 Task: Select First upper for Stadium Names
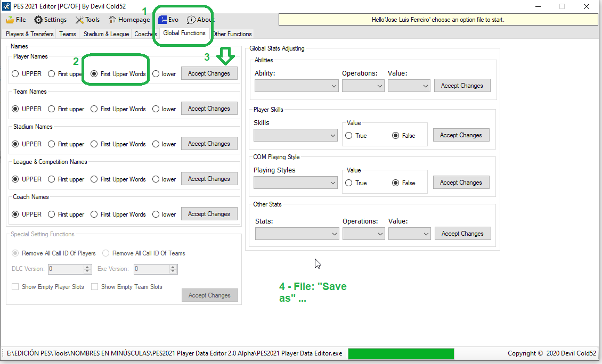tap(66, 144)
